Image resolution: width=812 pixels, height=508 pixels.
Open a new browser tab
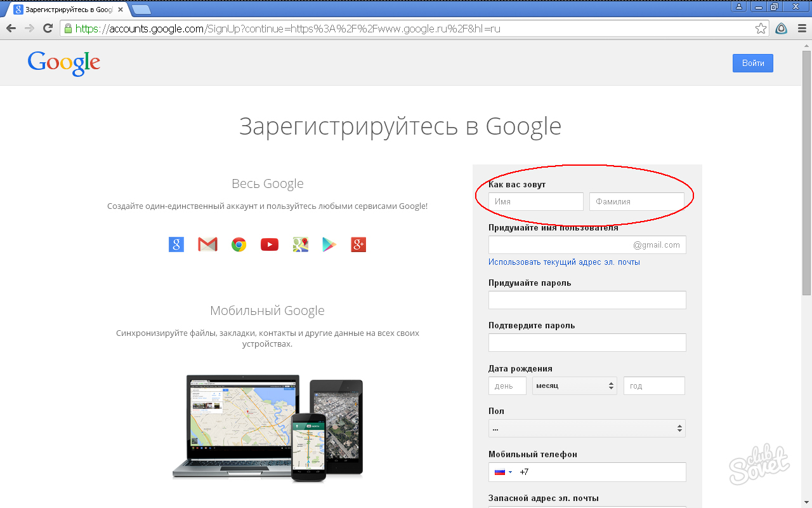(x=141, y=10)
